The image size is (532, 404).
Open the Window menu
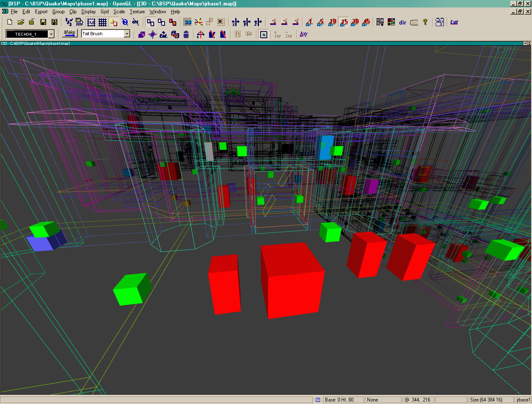[158, 12]
